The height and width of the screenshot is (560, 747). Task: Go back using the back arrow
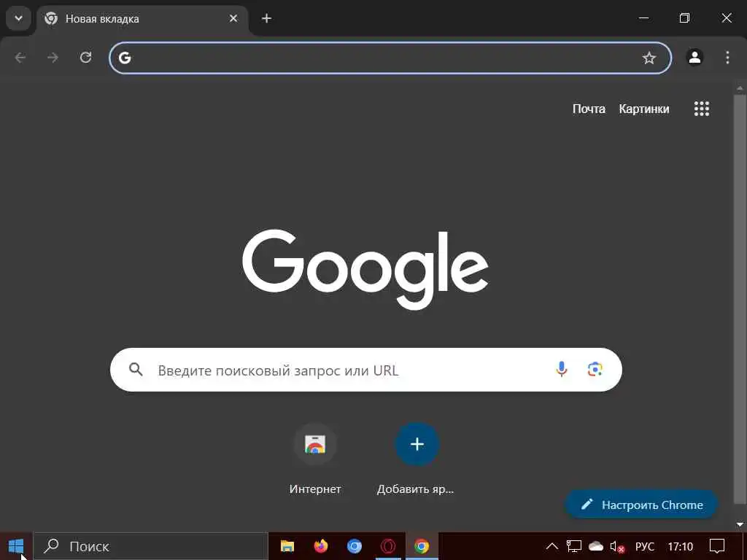tap(20, 58)
